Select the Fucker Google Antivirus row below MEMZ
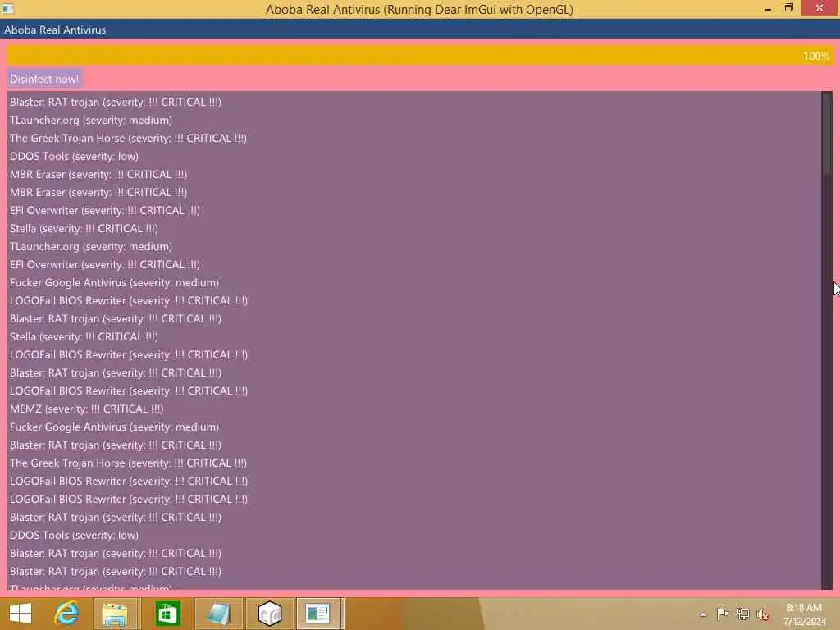The width and height of the screenshot is (840, 630). 115,427
